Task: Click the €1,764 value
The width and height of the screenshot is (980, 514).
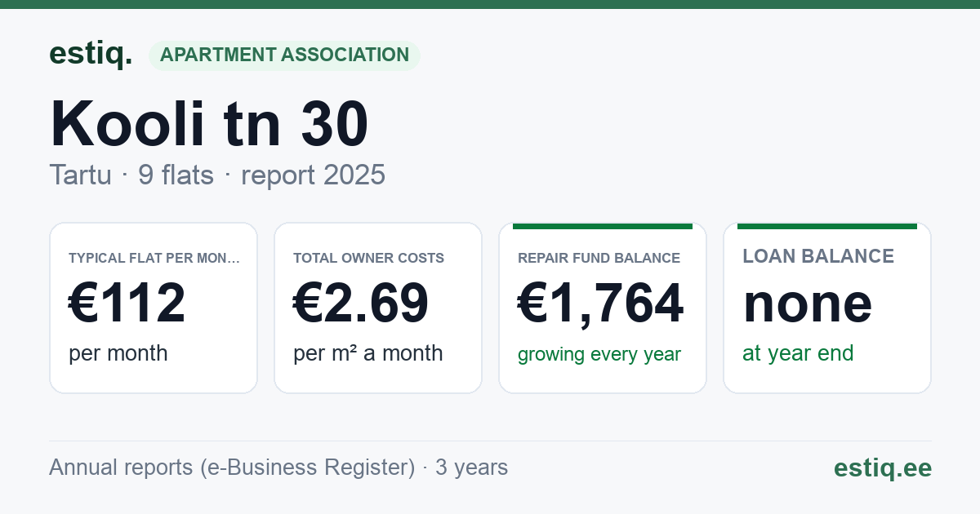Action: point(600,304)
